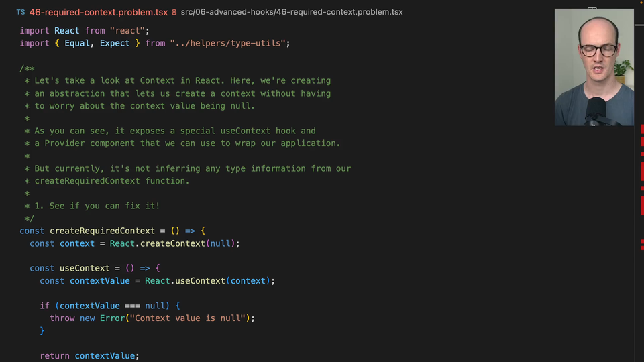Screen dimensions: 644x362
Task: Click the TS file icon in the tab
Action: point(21,12)
